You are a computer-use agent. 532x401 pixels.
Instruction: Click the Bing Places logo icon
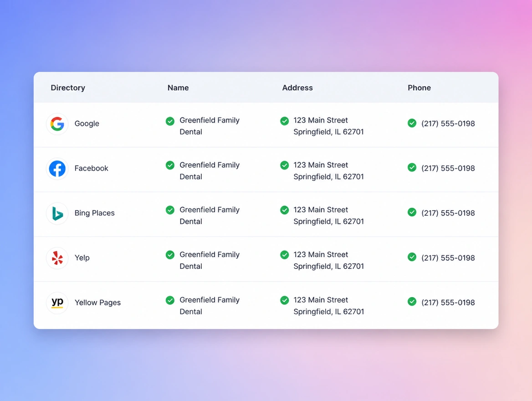tap(57, 214)
